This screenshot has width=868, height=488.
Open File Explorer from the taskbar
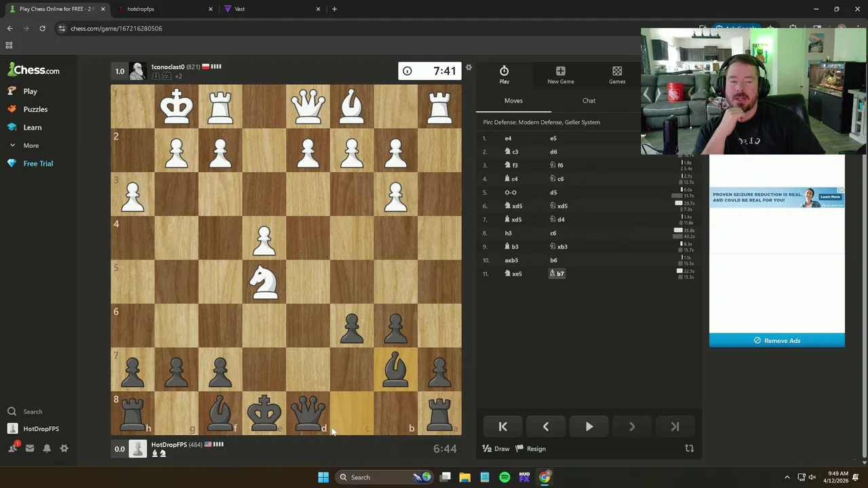tap(465, 477)
